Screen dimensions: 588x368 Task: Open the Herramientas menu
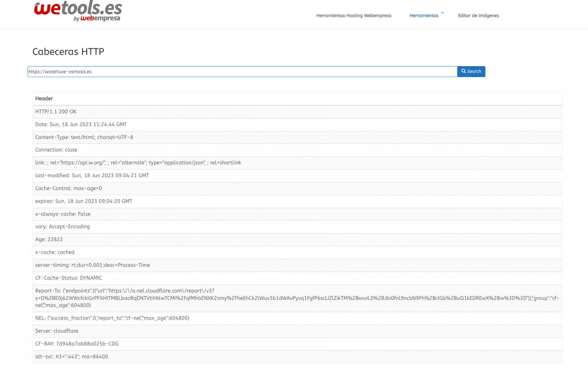pyautogui.click(x=424, y=15)
